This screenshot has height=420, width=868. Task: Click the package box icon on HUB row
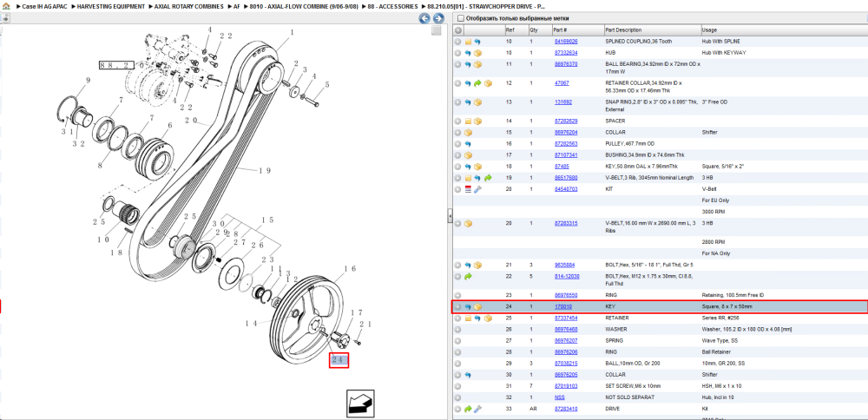[x=477, y=53]
